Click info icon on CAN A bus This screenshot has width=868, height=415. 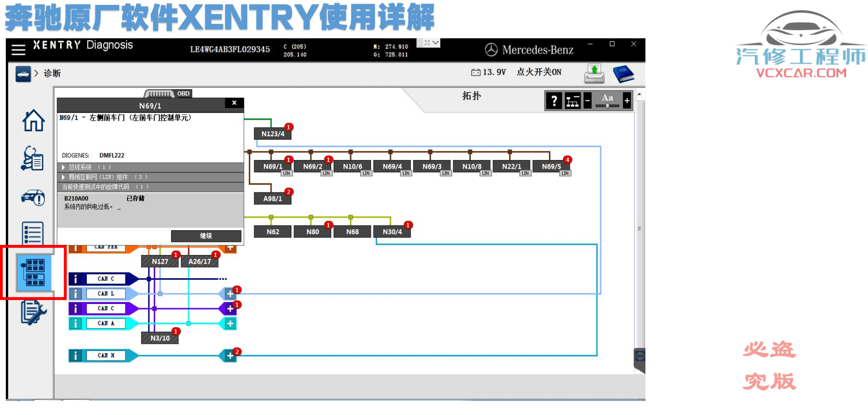click(76, 323)
